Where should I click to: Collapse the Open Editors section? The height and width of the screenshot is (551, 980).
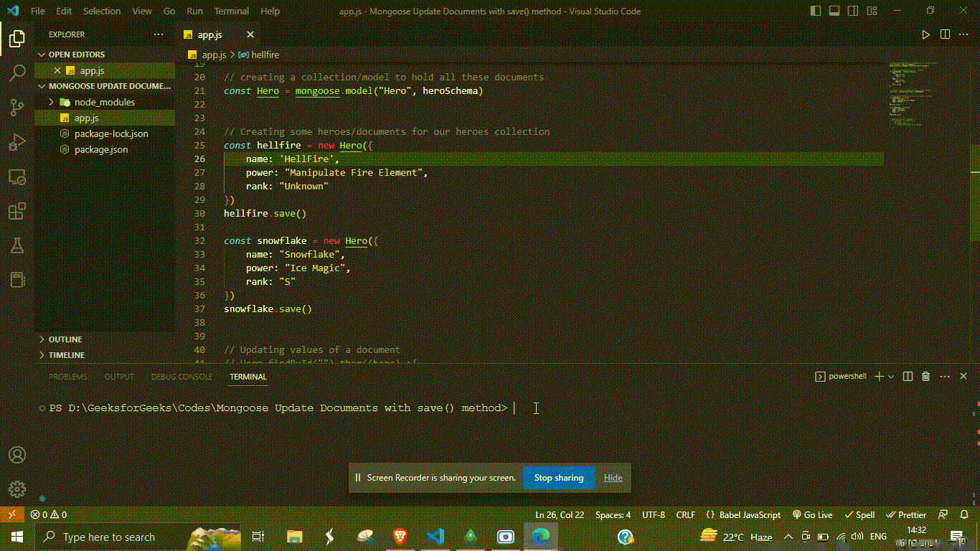tap(105, 55)
